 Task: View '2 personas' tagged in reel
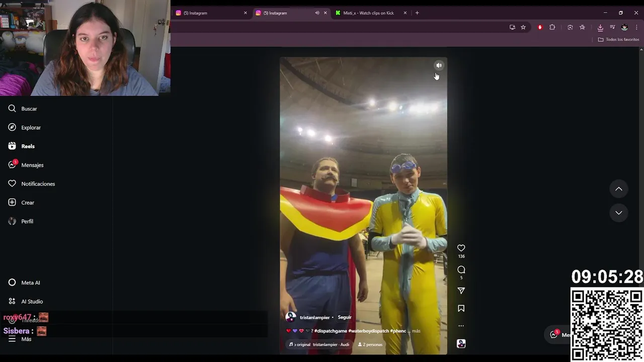pos(370,344)
